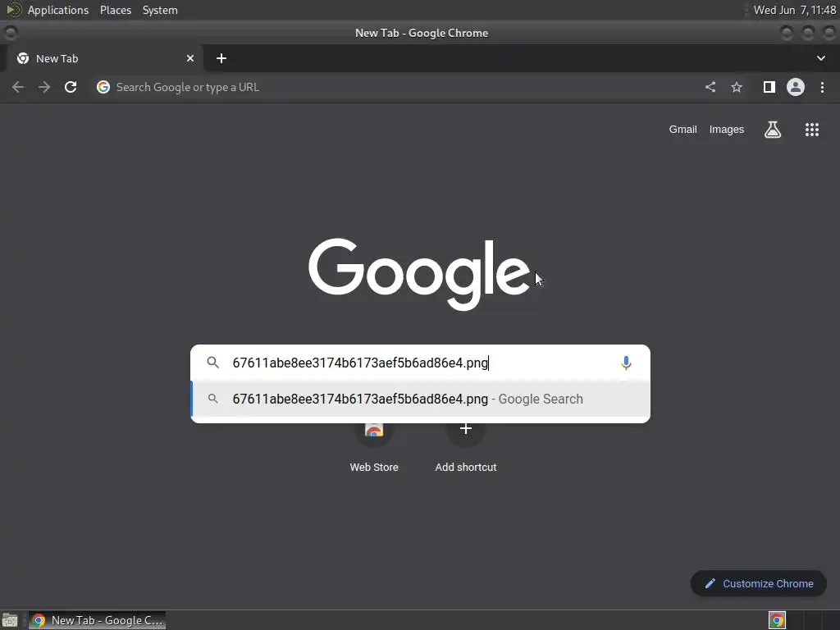The image size is (840, 630).
Task: Open the Places menu
Action: click(x=116, y=10)
